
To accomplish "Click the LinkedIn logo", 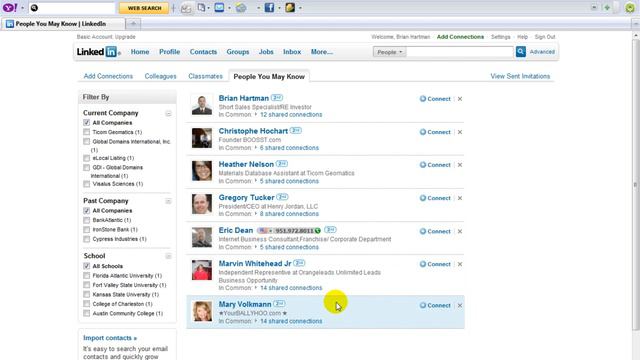I will [x=97, y=52].
